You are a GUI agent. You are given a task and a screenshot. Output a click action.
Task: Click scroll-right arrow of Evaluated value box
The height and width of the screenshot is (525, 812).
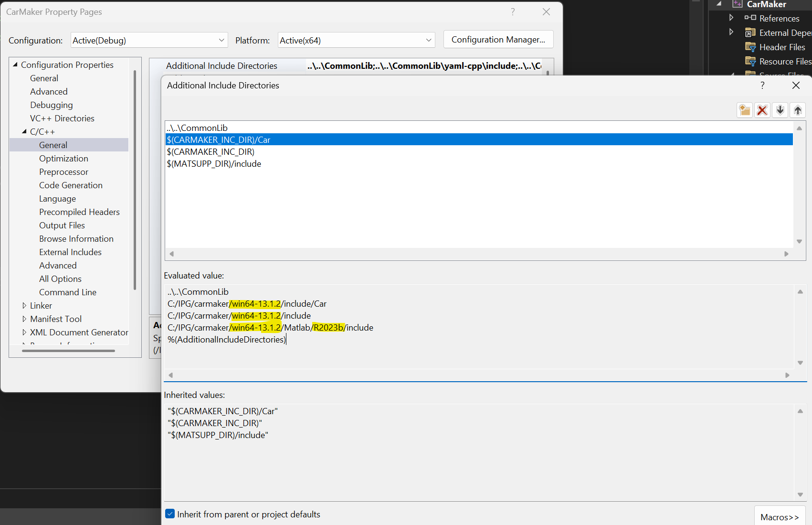click(787, 375)
